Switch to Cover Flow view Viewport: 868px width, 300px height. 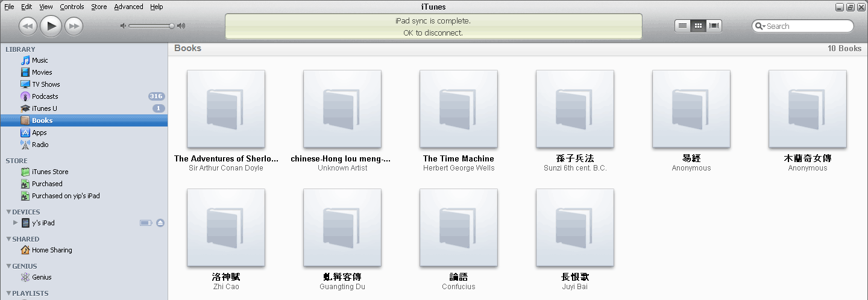tap(714, 26)
